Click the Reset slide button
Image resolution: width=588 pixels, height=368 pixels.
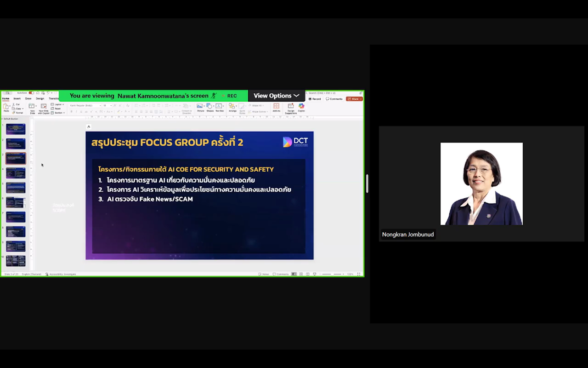56,109
